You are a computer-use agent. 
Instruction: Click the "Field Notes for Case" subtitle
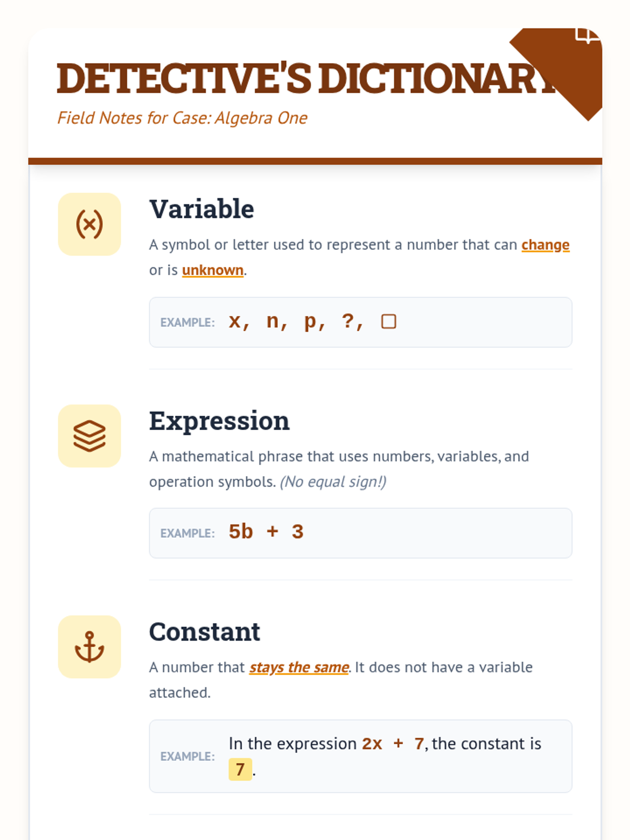click(182, 118)
